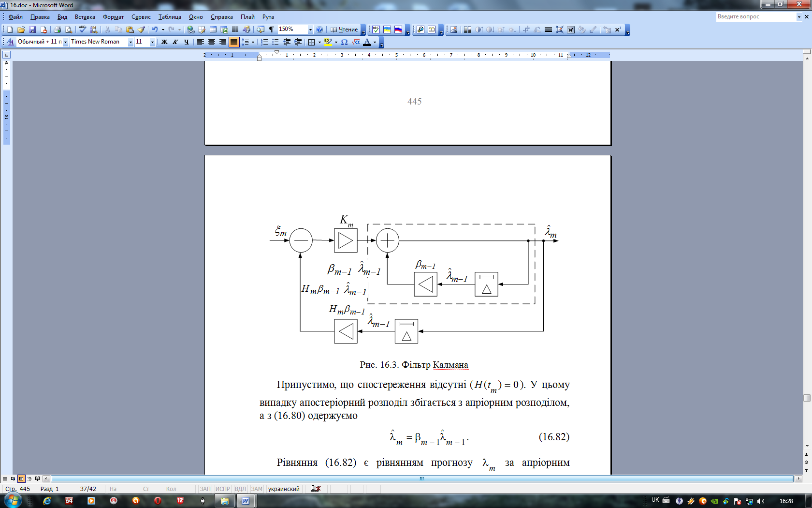The height and width of the screenshot is (508, 812).
Task: Click the Print Layout view button
Action: click(x=21, y=478)
